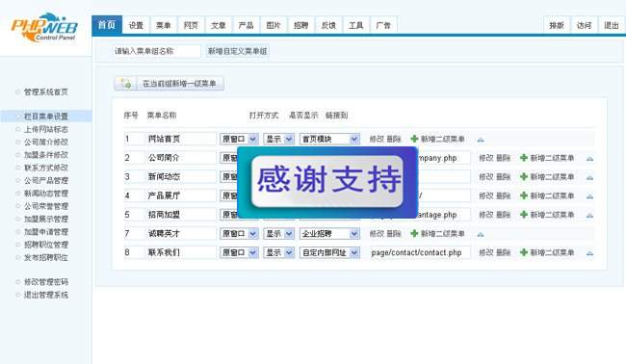Click green plus icon in 新闻动态 row
The image size is (626, 364).
[x=524, y=177]
